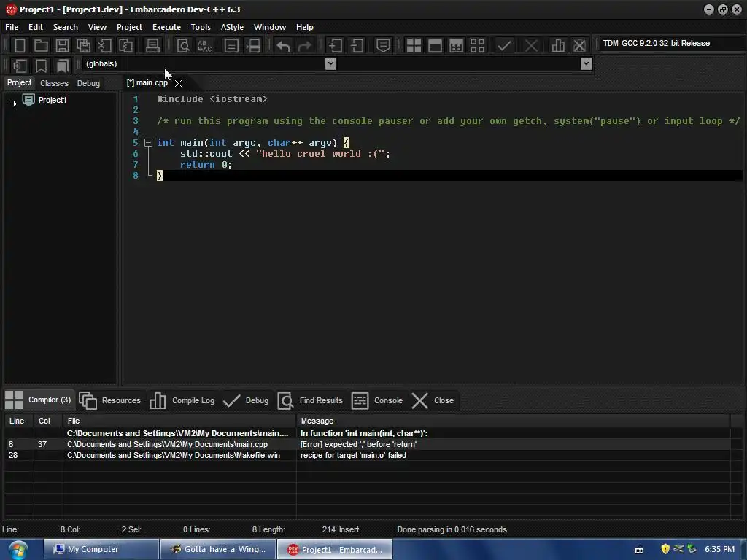Show the Find Results bottom tab

tap(310, 400)
